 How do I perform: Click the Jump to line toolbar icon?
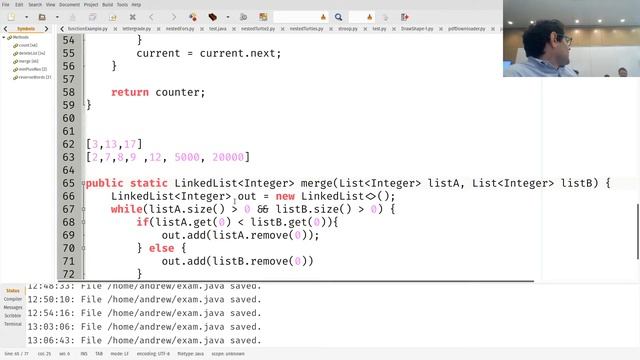pos(385,17)
